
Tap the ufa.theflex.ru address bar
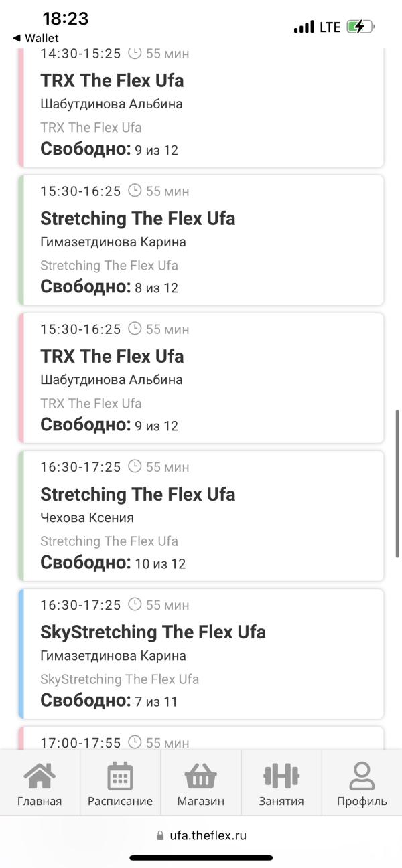pos(201,835)
